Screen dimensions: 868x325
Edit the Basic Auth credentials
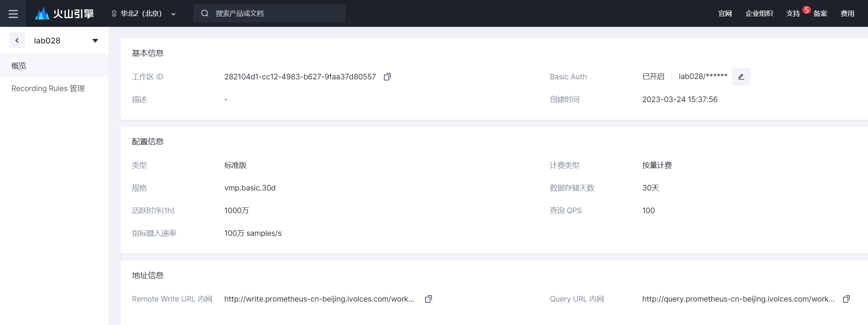click(x=741, y=77)
